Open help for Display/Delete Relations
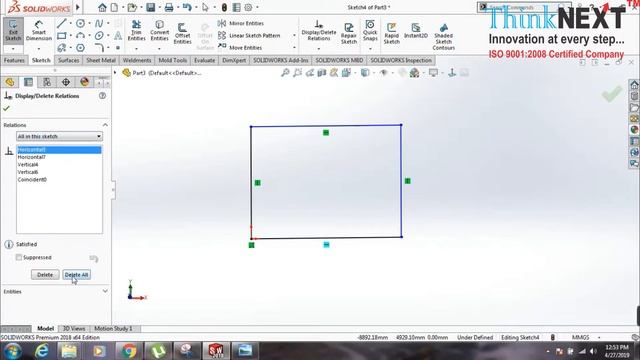This screenshot has height=360, width=640. (x=102, y=96)
